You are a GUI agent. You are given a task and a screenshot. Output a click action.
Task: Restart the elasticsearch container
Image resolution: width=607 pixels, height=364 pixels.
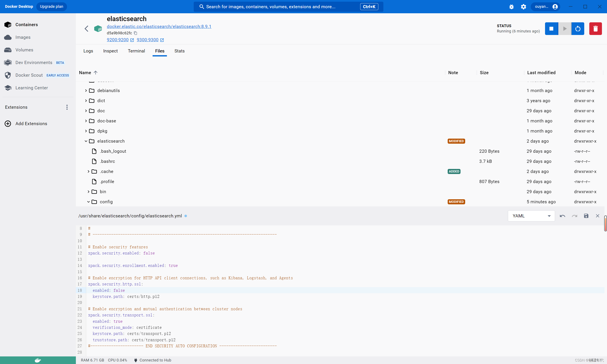coord(578,28)
